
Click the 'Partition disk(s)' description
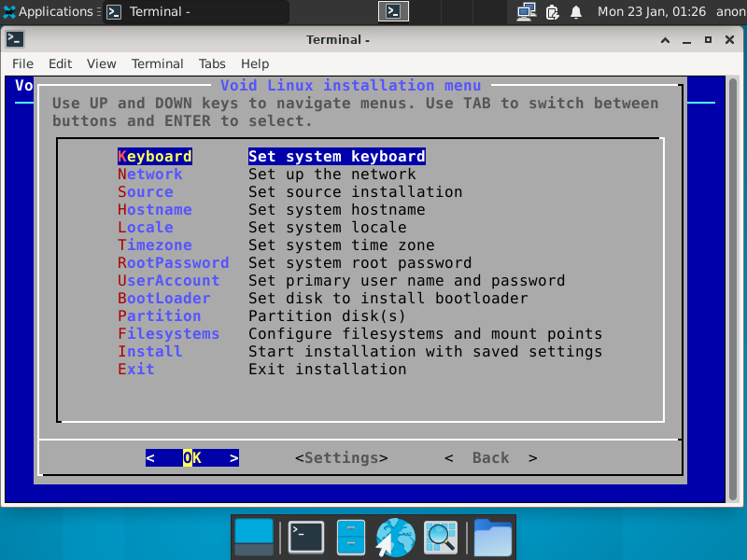click(328, 315)
